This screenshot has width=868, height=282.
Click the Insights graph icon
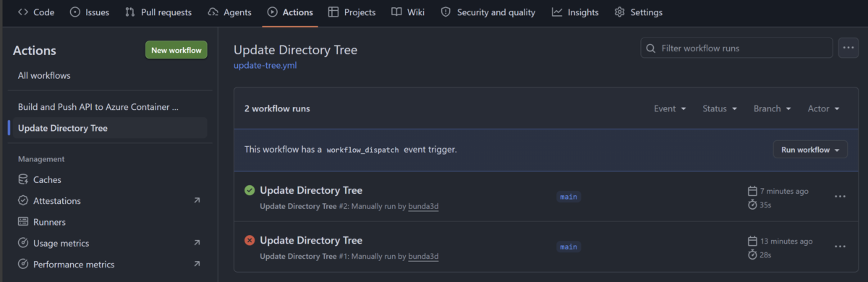pos(557,12)
